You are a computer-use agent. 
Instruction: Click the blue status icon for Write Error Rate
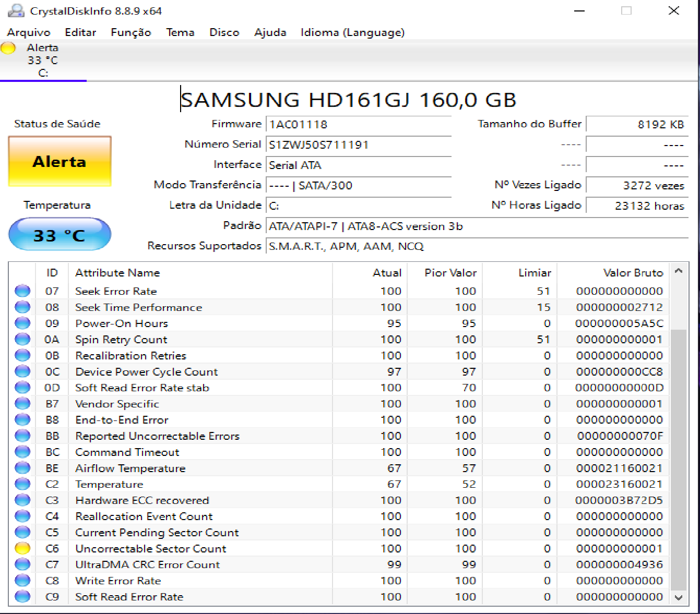[22, 581]
